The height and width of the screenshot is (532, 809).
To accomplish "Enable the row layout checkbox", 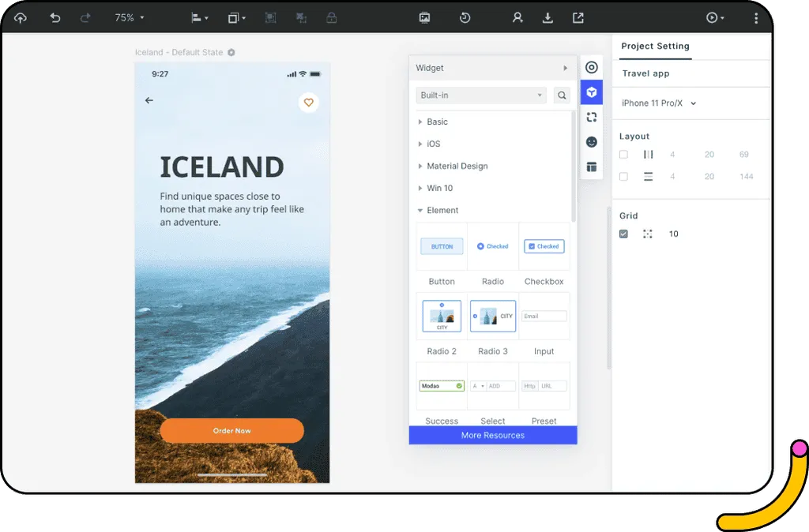I will (623, 177).
